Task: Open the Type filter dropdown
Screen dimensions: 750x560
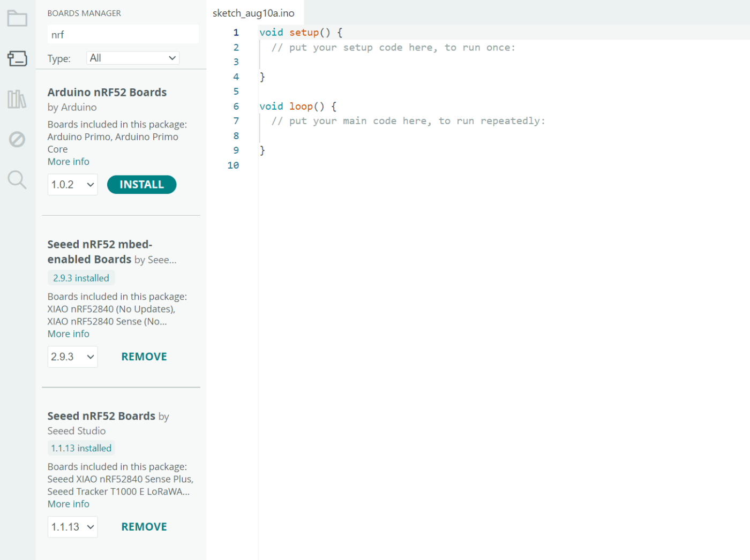Action: (x=133, y=58)
